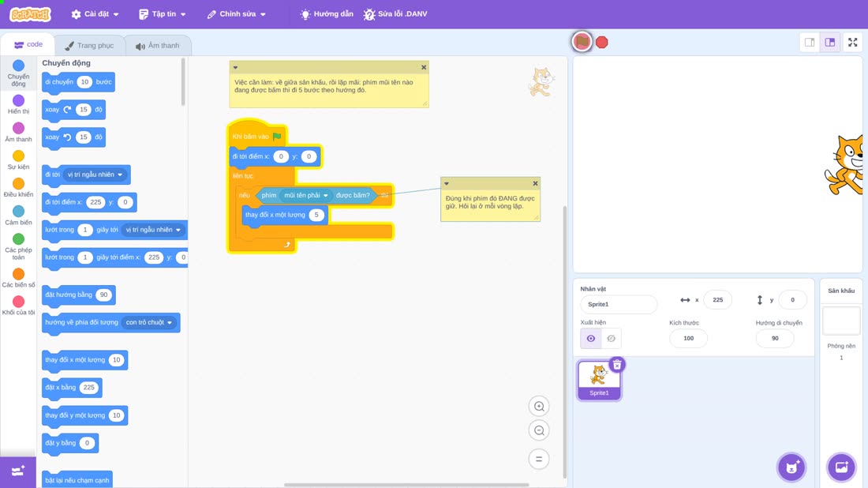Open 'con trỏ chuột' dropdown in palette
The width and height of the screenshot is (868, 488).
click(149, 322)
